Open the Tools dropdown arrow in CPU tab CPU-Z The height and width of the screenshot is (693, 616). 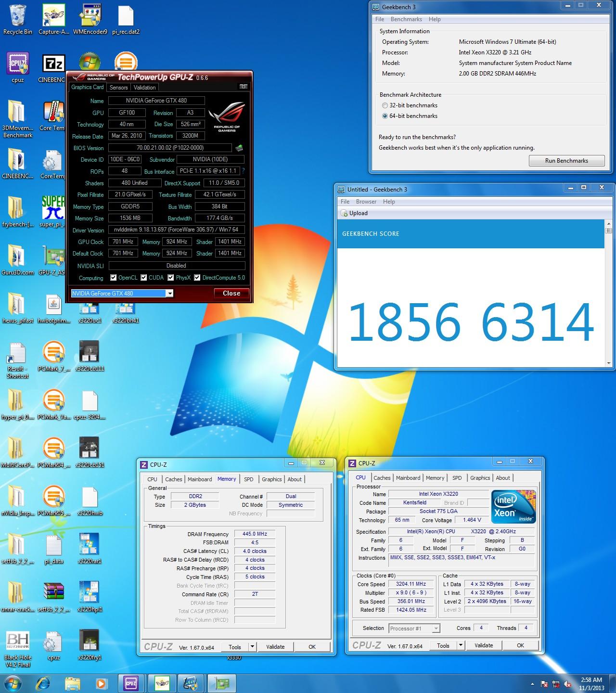point(461,645)
